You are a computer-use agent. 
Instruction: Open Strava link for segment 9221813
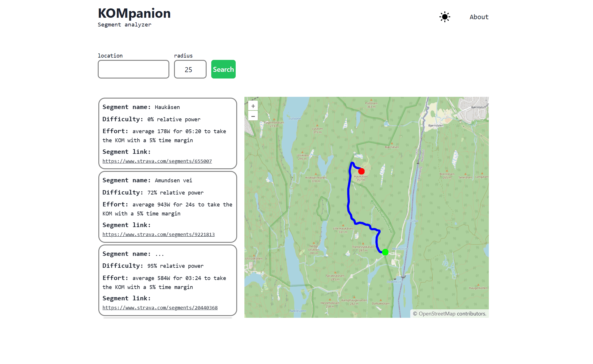tap(159, 234)
